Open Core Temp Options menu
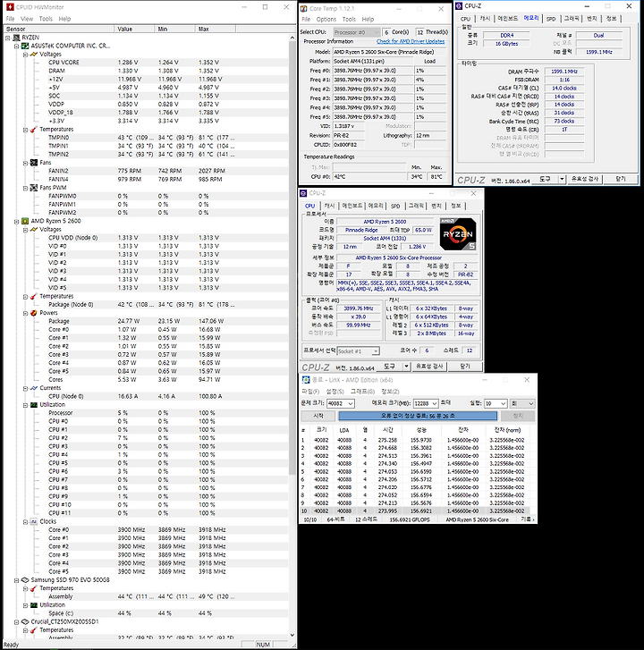 pos(326,19)
